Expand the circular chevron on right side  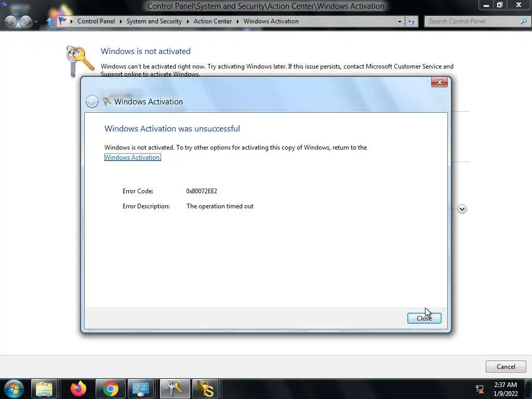point(462,209)
